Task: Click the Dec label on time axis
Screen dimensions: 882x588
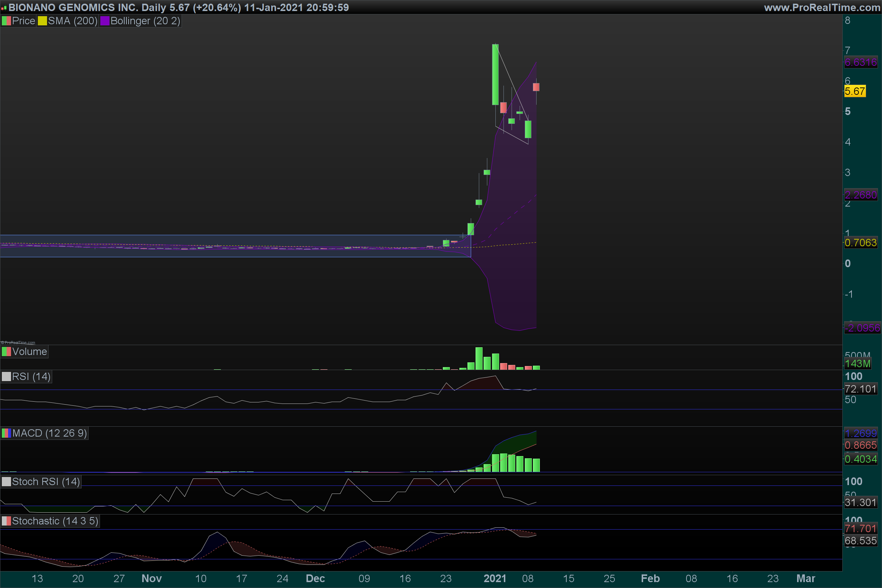Action: [315, 578]
